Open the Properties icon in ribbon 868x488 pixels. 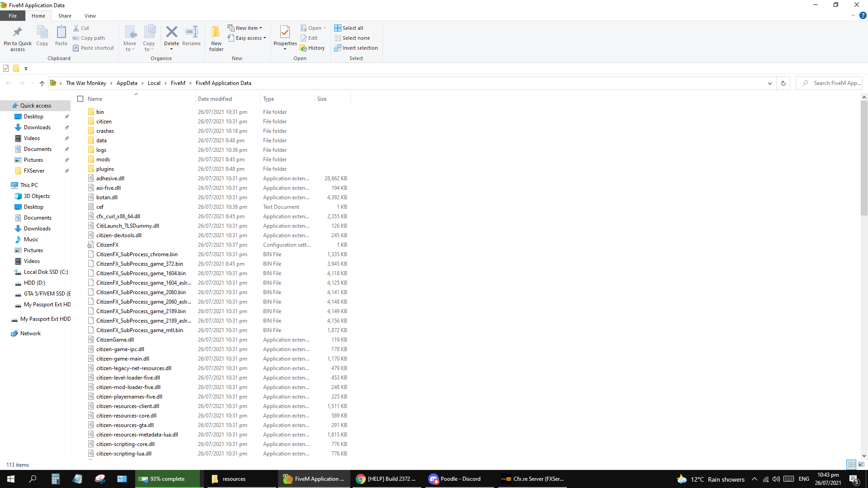tap(285, 33)
